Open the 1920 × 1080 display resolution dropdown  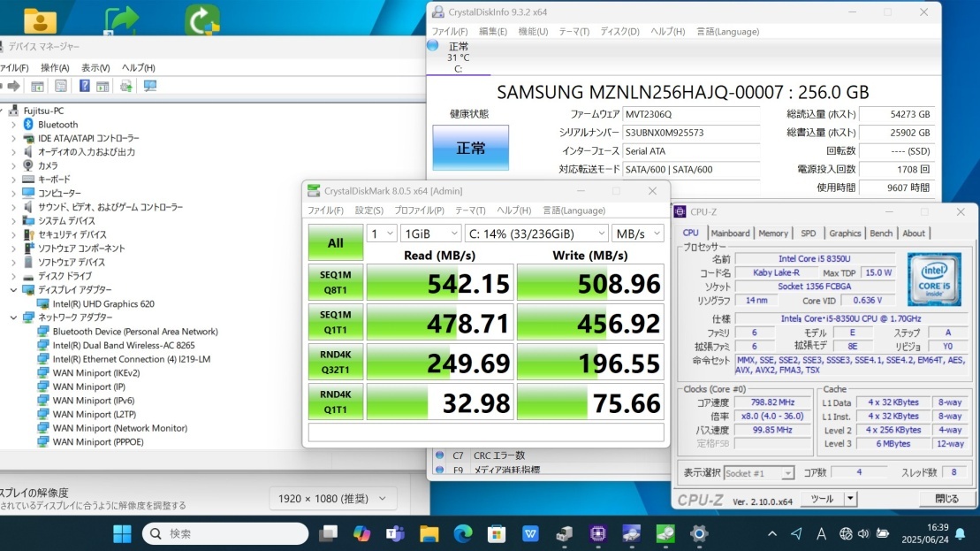pyautogui.click(x=332, y=499)
